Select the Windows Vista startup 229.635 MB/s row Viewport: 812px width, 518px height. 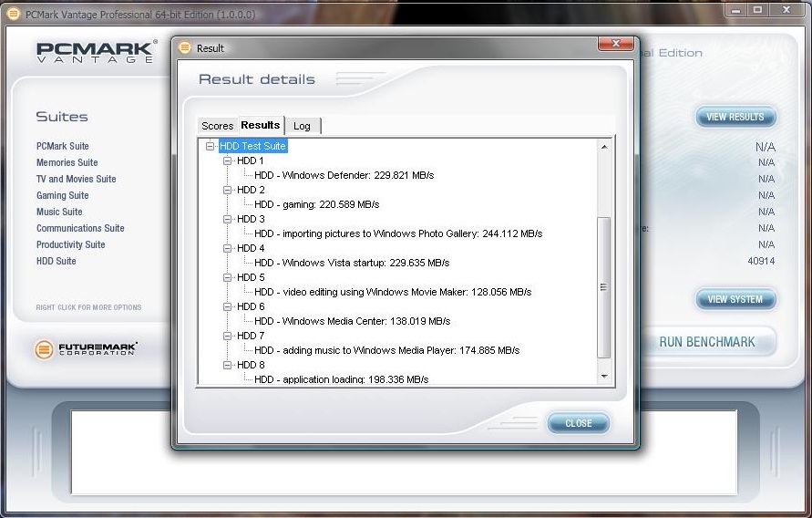(x=352, y=263)
